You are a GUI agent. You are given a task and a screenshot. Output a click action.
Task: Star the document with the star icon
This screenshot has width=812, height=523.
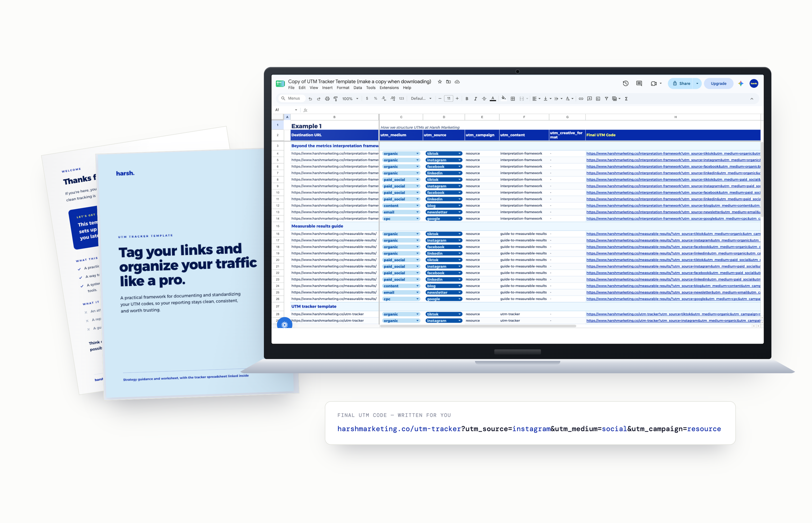(x=439, y=82)
